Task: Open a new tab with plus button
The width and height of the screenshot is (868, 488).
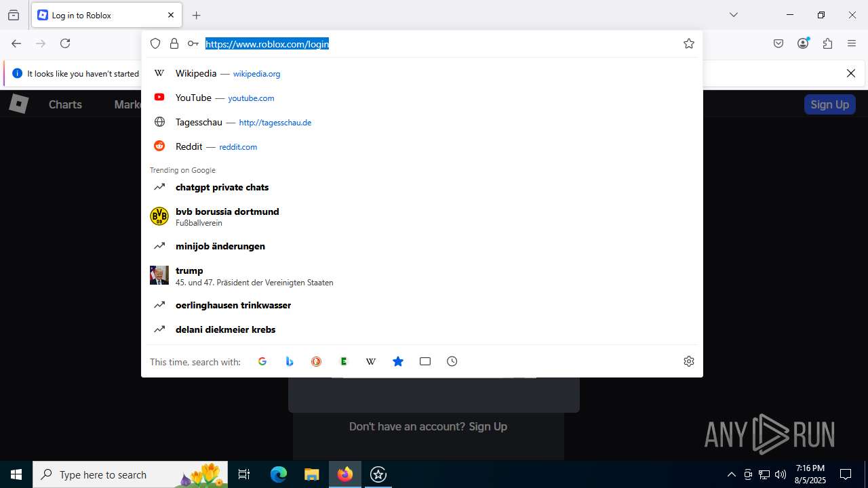Action: tap(197, 15)
